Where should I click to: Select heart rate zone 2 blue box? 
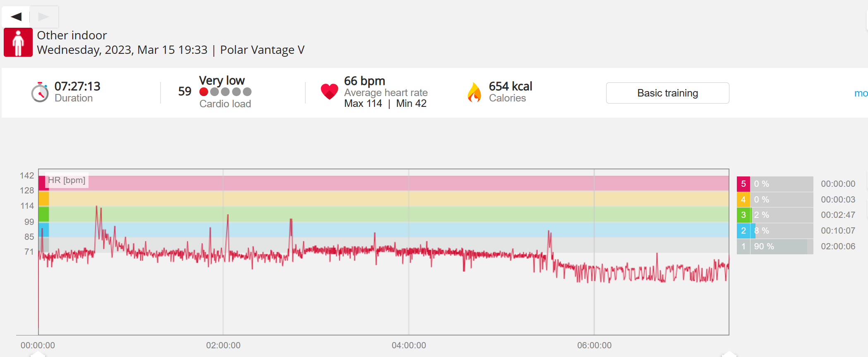(743, 231)
